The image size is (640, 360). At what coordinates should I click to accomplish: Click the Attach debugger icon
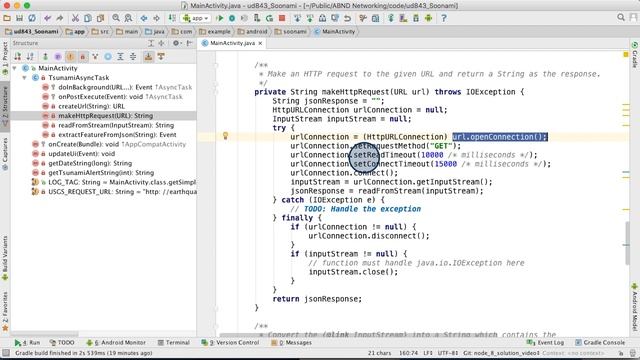point(257,18)
